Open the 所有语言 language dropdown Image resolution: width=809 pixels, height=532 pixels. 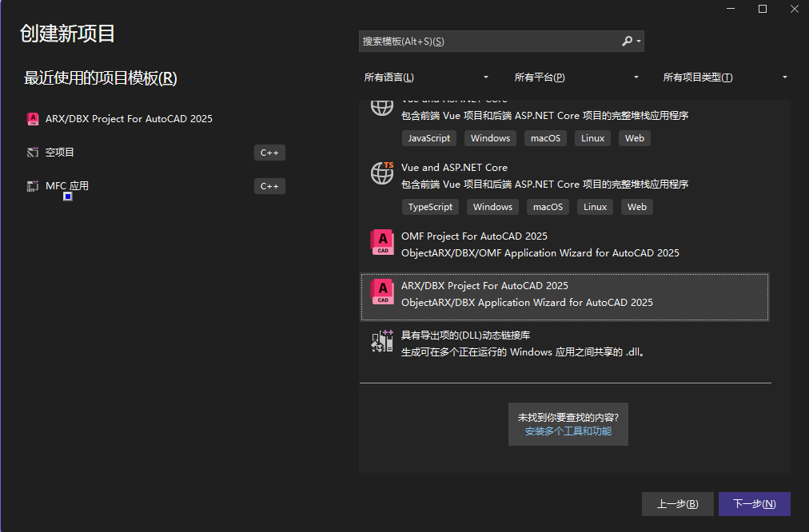tap(425, 77)
